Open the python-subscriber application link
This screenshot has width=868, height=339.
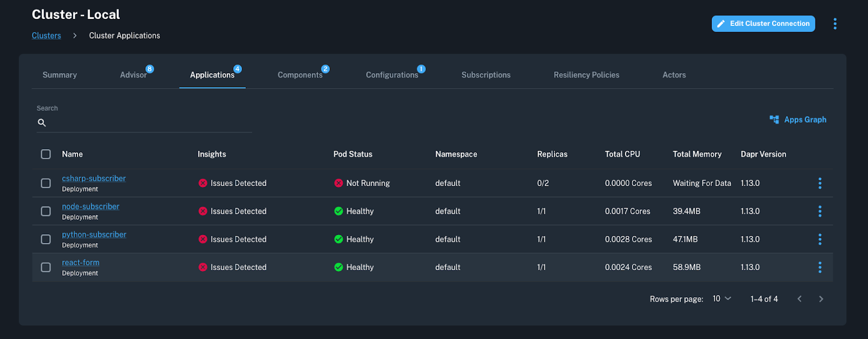94,234
